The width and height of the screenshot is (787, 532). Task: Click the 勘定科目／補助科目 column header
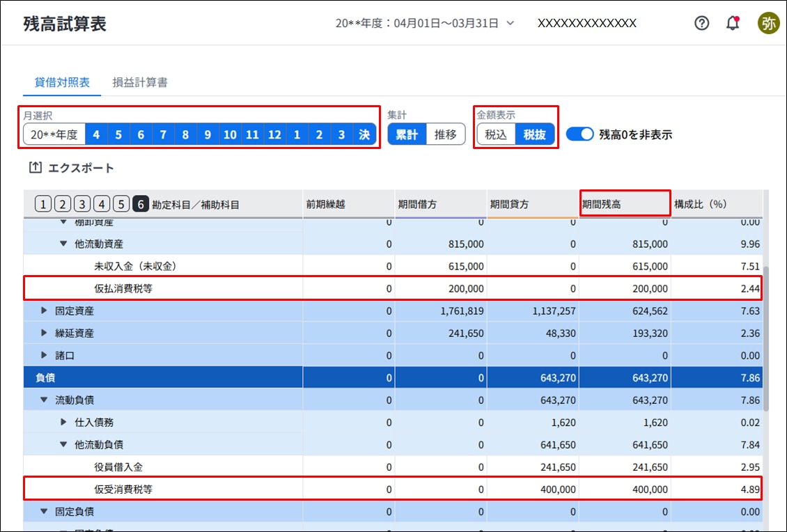(196, 205)
